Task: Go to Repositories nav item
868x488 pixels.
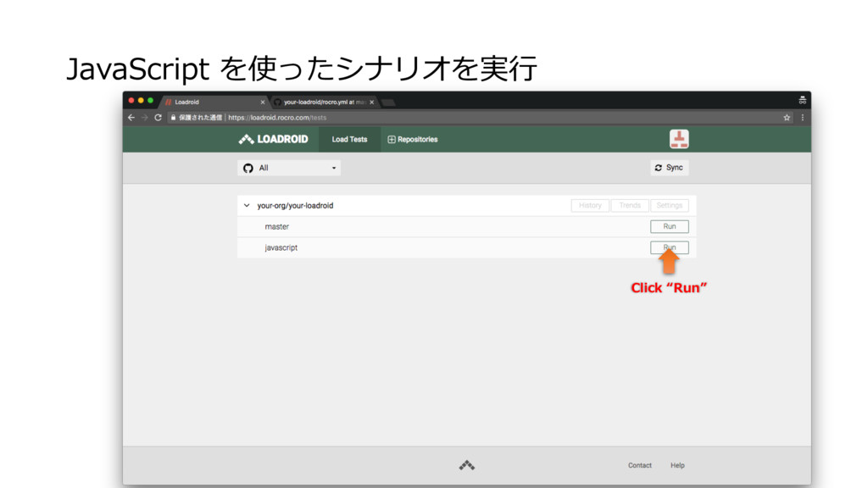Action: point(413,140)
